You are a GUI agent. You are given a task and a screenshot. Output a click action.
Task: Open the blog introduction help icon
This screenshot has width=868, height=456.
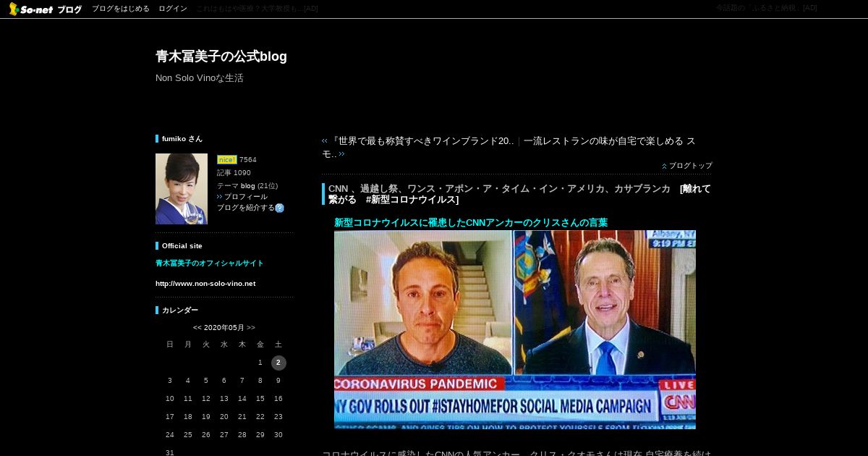tap(279, 208)
